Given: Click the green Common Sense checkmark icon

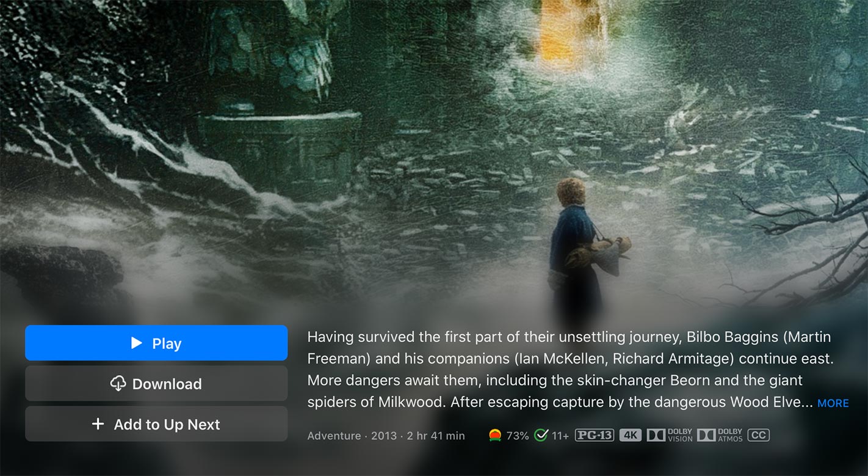Looking at the screenshot, I should point(541,435).
